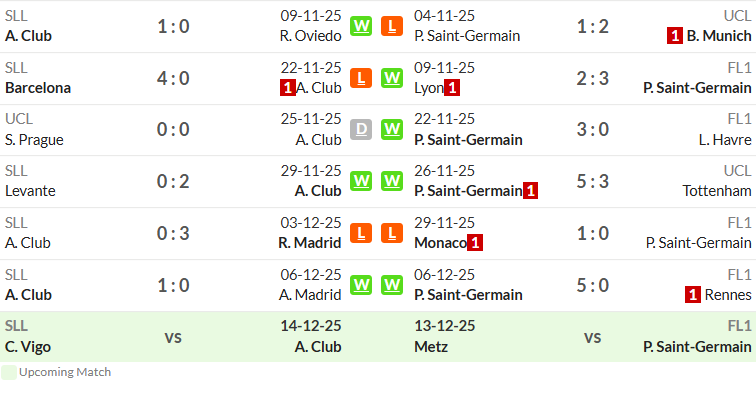Open the Barcelona team link
The width and height of the screenshot is (756, 397).
click(x=38, y=88)
